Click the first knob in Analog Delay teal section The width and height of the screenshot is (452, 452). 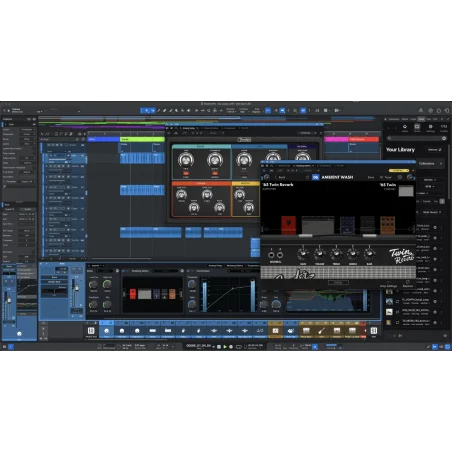(186, 160)
